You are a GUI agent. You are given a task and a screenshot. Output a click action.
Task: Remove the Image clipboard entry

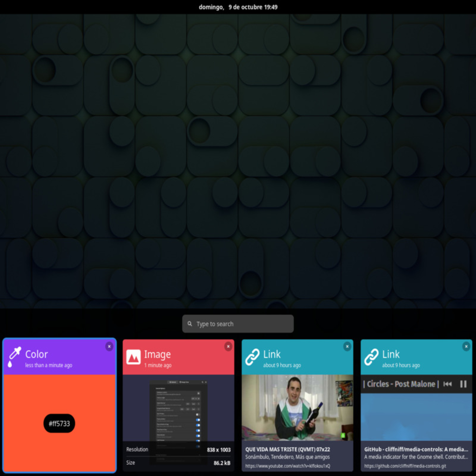click(x=228, y=346)
